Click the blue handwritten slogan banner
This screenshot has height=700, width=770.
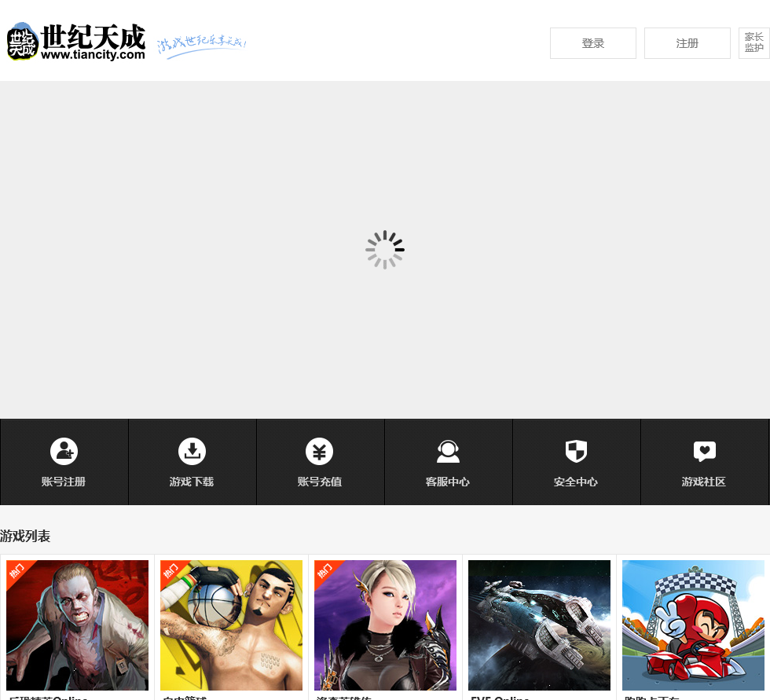tap(201, 46)
